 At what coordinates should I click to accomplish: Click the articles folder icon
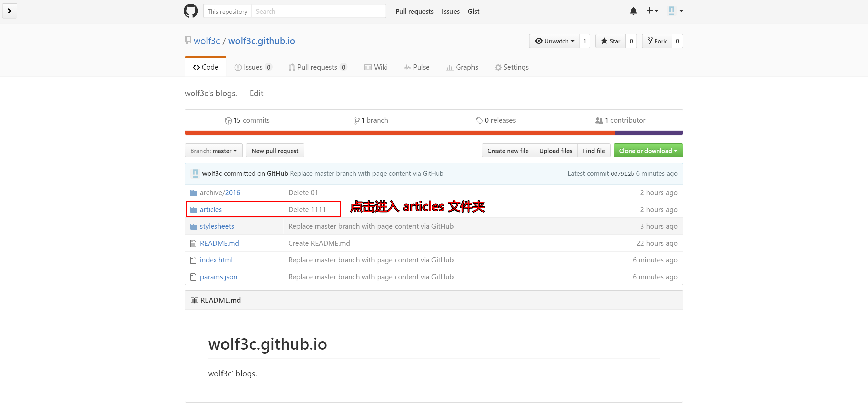point(194,210)
